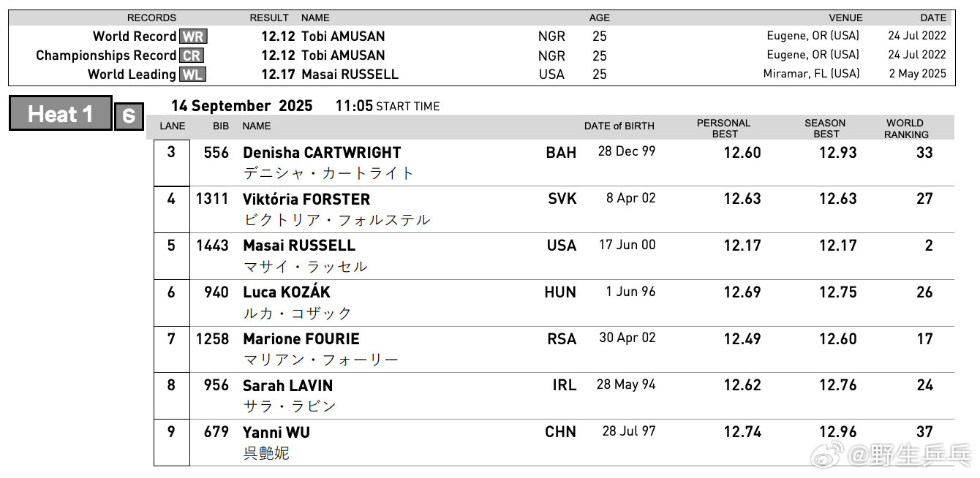Click the CR Championships Record badge

pos(191,56)
